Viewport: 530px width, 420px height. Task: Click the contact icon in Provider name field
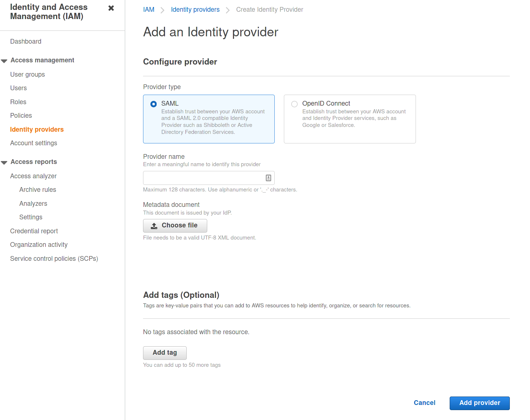coord(268,178)
